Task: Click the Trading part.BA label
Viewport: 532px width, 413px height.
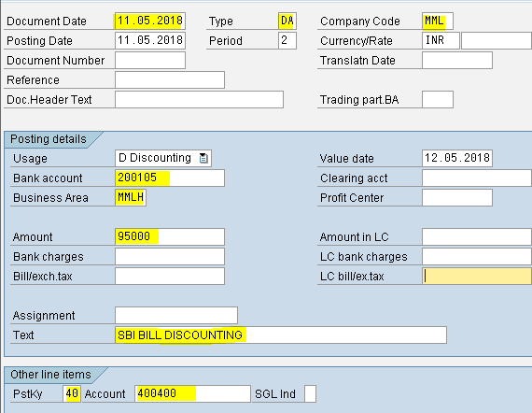Action: coord(359,100)
